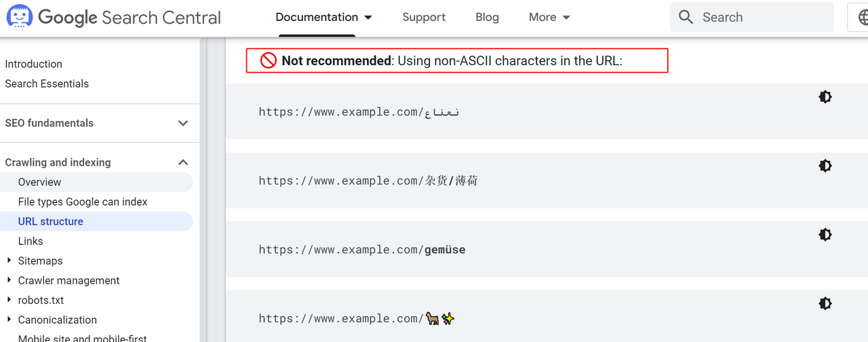This screenshot has height=342, width=868.
Task: Expand the Sitemaps tree item
Action: tap(9, 261)
